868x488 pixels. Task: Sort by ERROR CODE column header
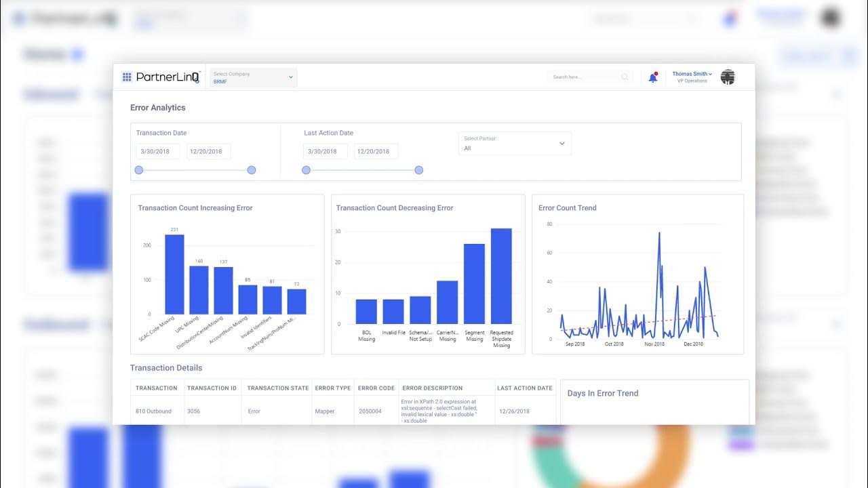pyautogui.click(x=376, y=388)
